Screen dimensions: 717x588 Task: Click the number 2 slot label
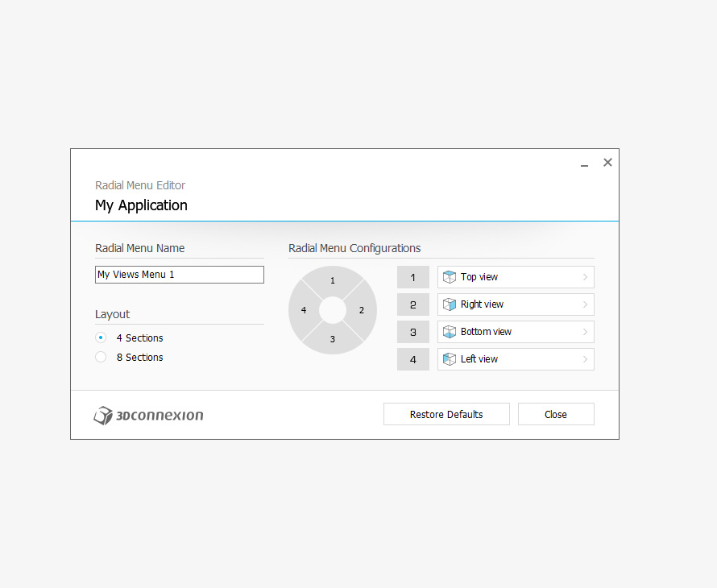point(413,304)
